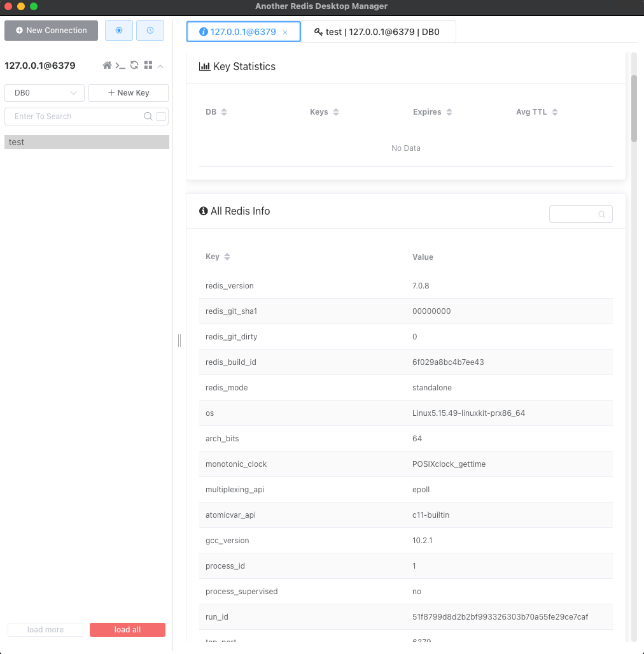Refresh the 127.0.0.1@6379 connection
Image resolution: width=644 pixels, height=654 pixels.
134,65
